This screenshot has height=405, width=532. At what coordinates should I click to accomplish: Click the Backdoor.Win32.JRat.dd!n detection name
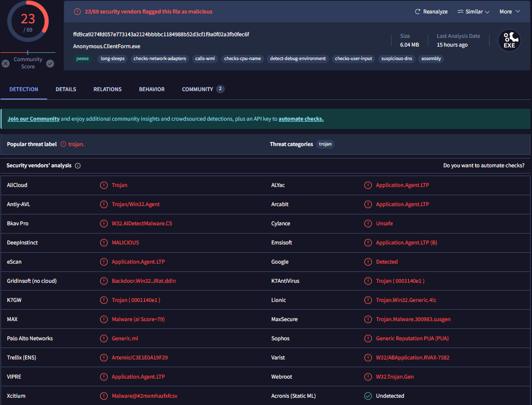pyautogui.click(x=144, y=281)
